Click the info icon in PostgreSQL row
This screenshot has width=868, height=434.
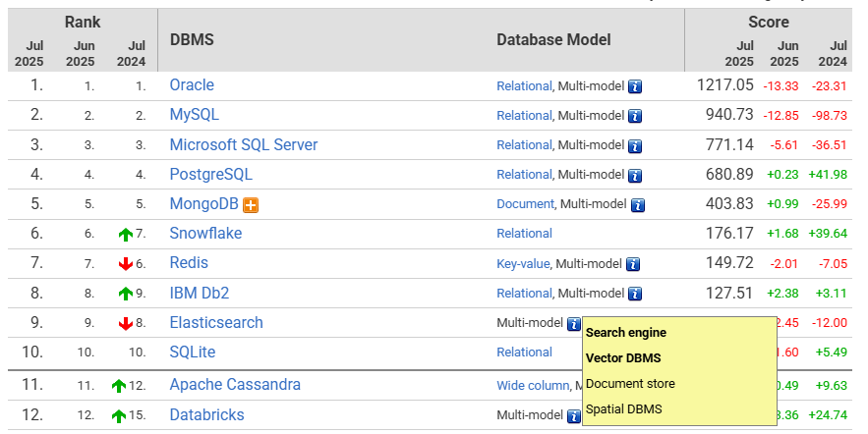click(x=635, y=176)
